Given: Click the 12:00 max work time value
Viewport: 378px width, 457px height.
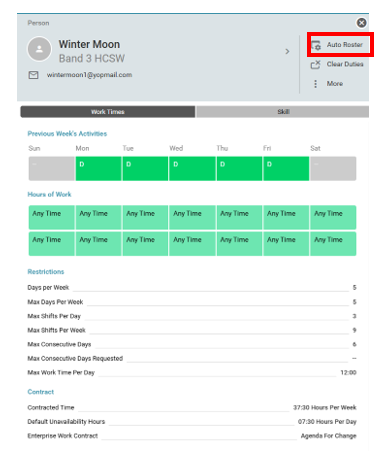Looking at the screenshot, I should click(x=348, y=373).
